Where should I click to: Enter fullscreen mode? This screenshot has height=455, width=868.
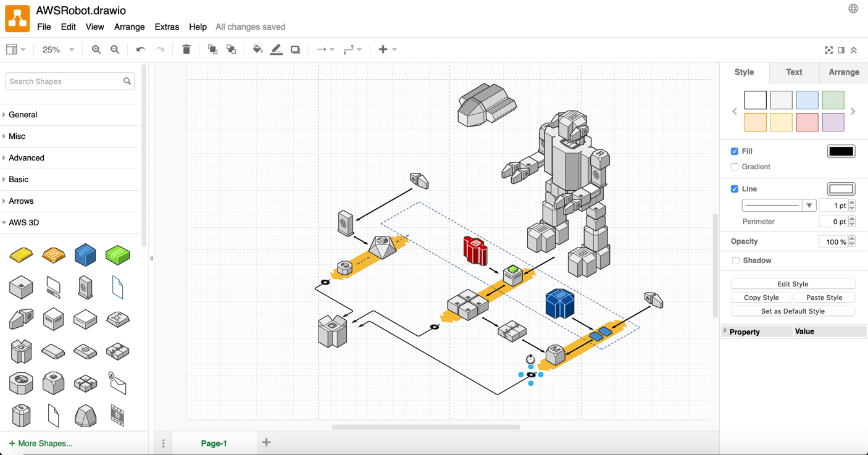point(829,50)
